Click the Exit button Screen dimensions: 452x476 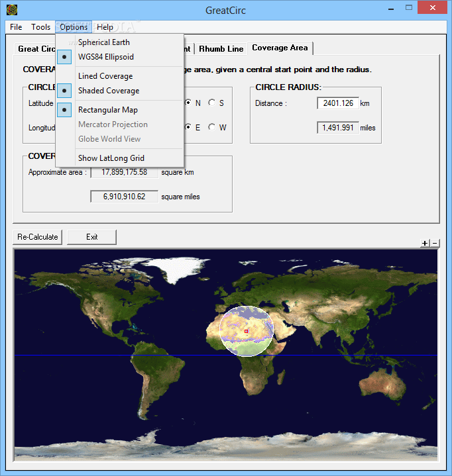tap(92, 237)
